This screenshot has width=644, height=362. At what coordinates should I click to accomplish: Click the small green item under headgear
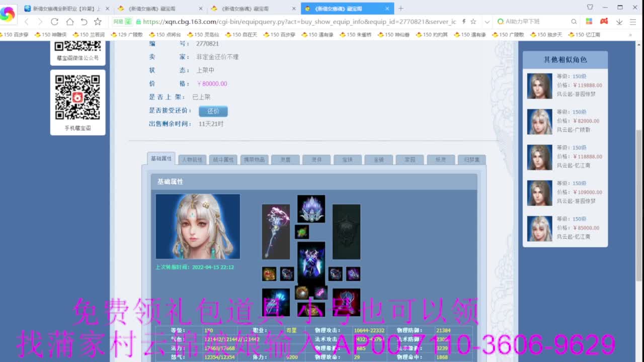click(302, 232)
